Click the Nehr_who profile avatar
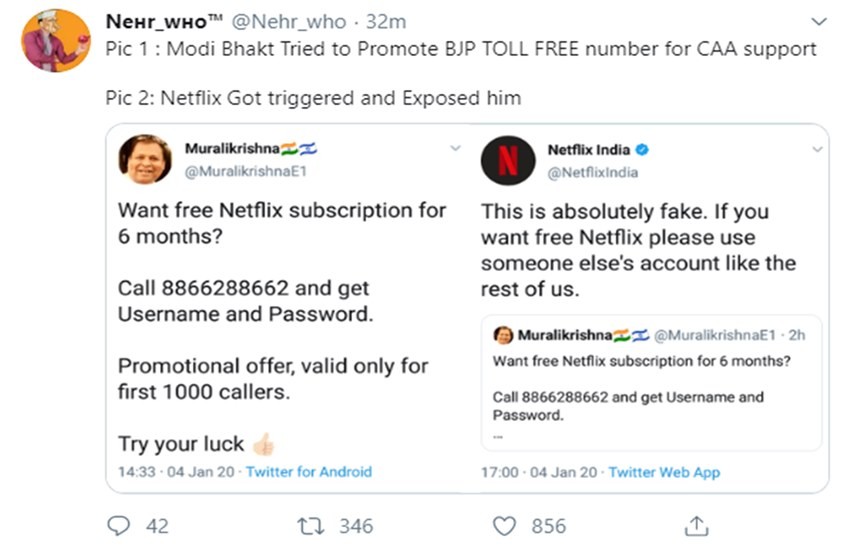The height and width of the screenshot is (550, 850). coord(55,40)
